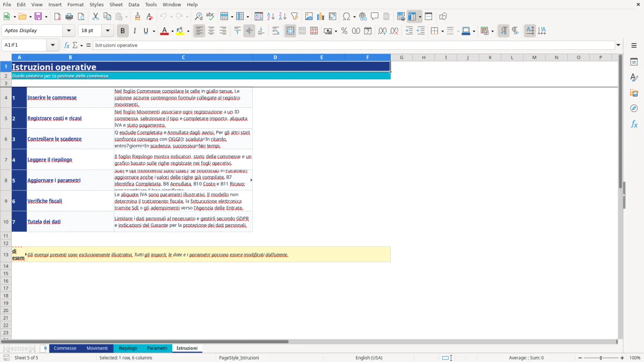Click the Spelling check icon
644x362 pixels.
click(x=210, y=17)
